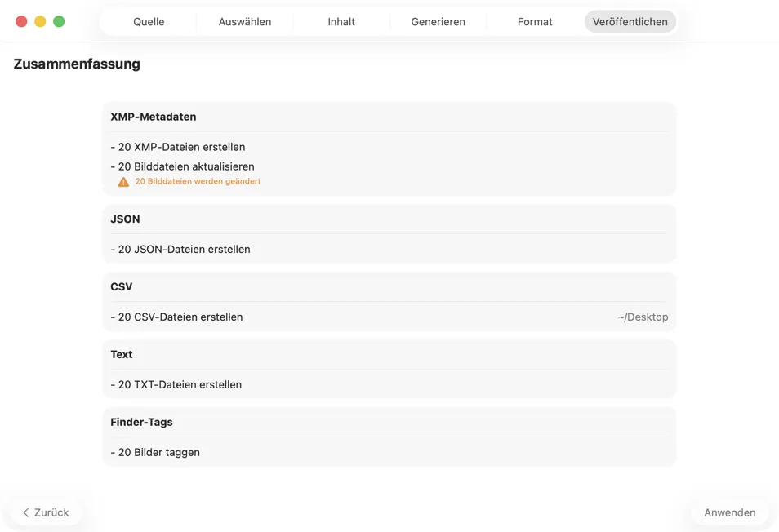Click the green fullscreen window button
Viewport: 779px width, 532px height.
[59, 21]
